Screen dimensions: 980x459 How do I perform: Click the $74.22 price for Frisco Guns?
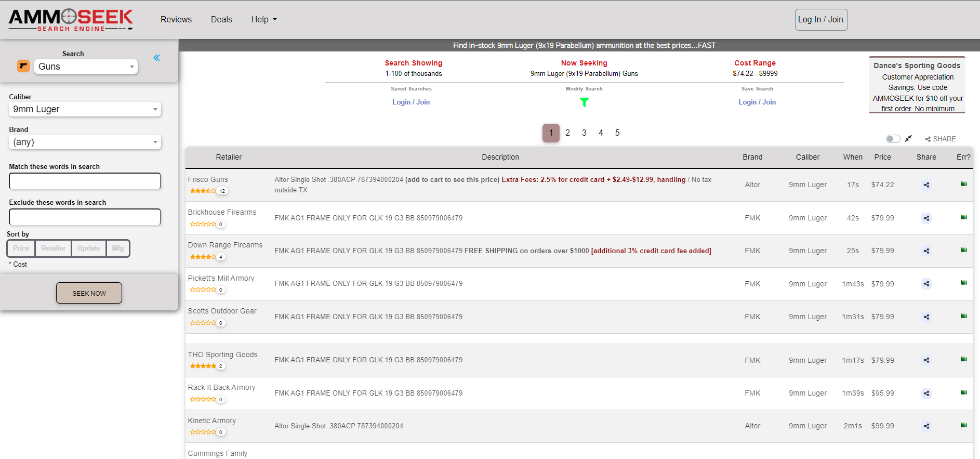pyautogui.click(x=882, y=185)
